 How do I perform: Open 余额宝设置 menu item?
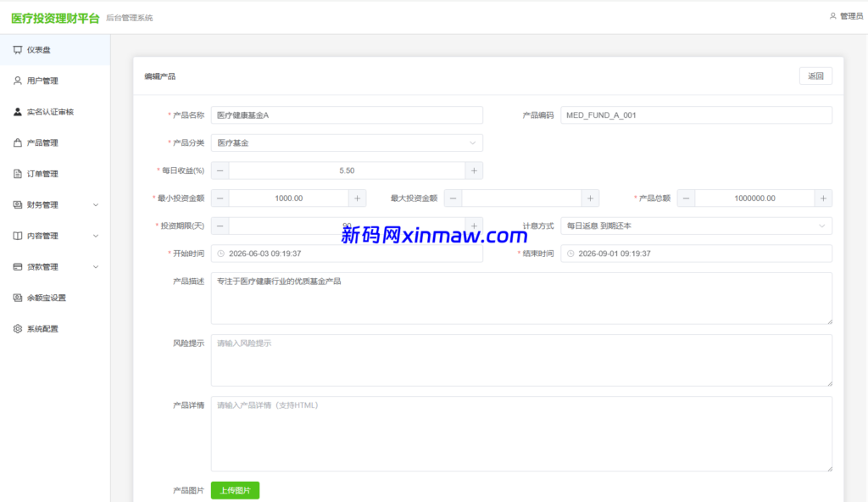55,298
